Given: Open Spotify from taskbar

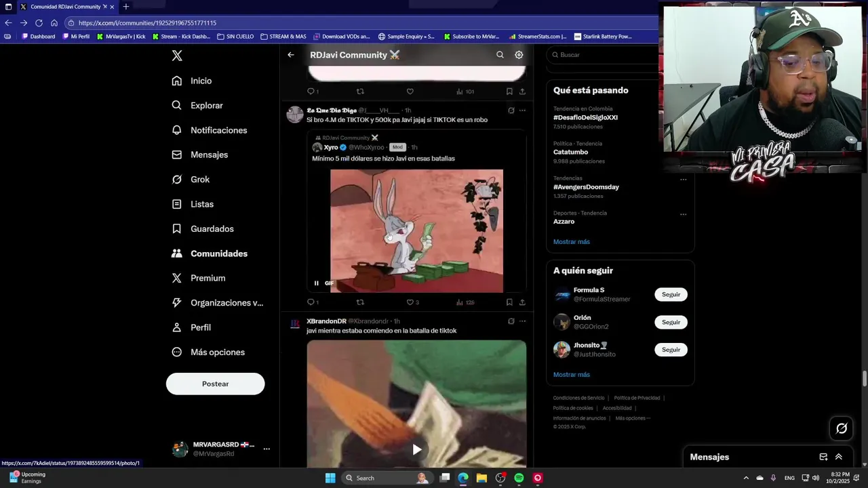Looking at the screenshot, I should coord(519,478).
